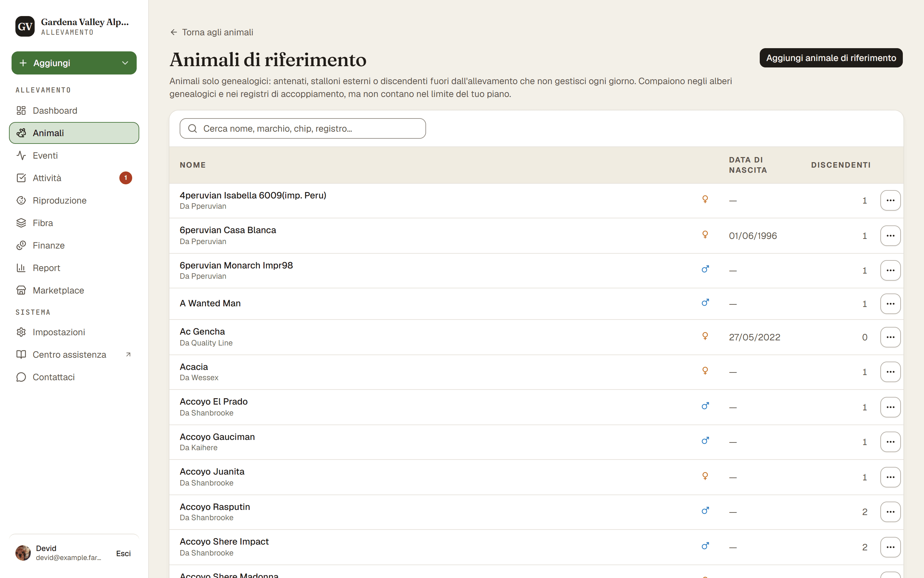Click the GV farm logo
924x578 pixels.
tap(25, 26)
